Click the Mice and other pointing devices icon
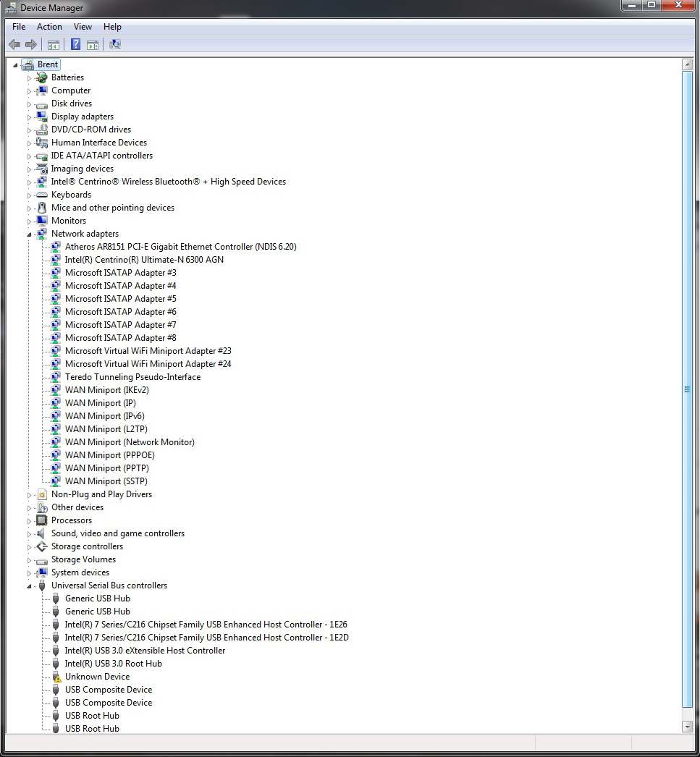 [x=42, y=208]
